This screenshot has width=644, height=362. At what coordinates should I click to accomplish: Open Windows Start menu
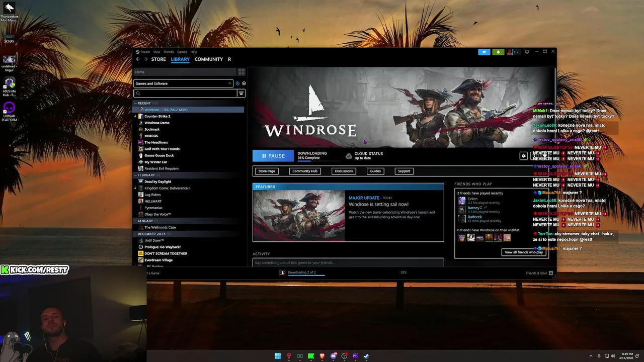pos(278,356)
